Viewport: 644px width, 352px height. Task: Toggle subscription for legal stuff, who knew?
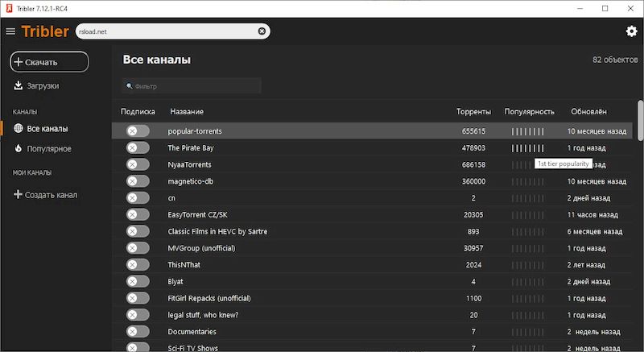138,315
